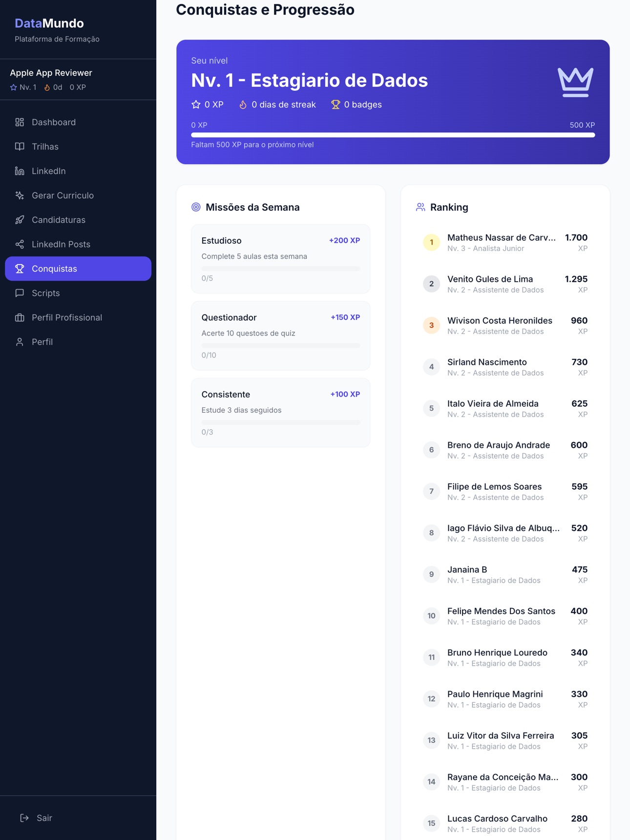Open Gerar Curriculo in the sidebar
Screen dimensions: 630x840
tap(78, 195)
